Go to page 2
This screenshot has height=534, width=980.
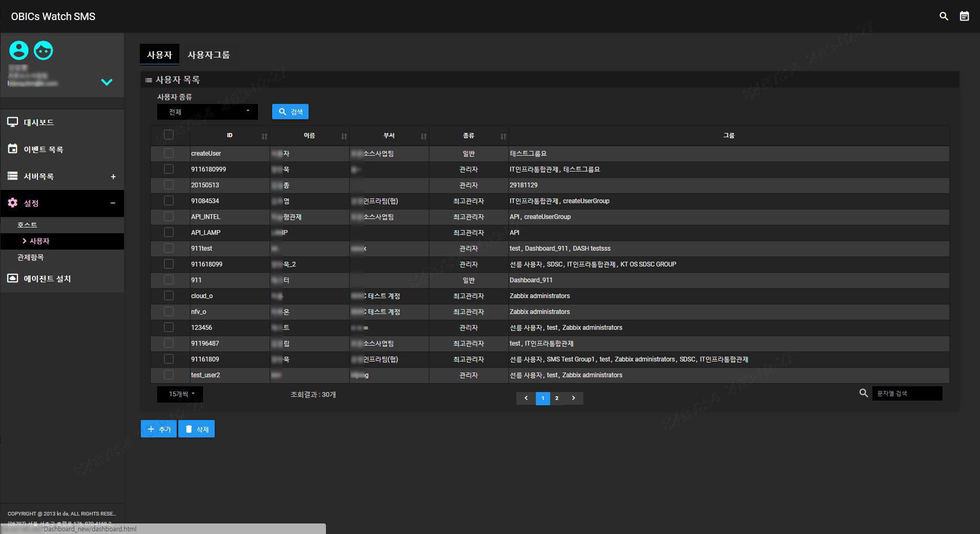557,398
